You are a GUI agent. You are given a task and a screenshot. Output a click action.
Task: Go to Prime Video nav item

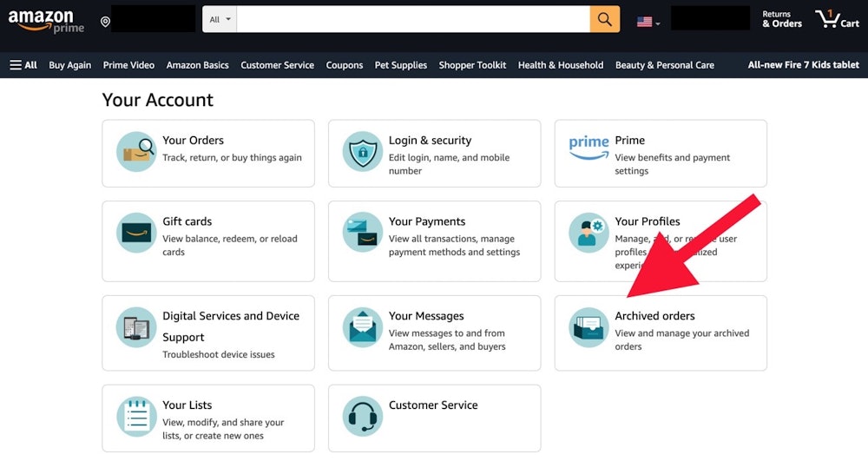(x=128, y=65)
